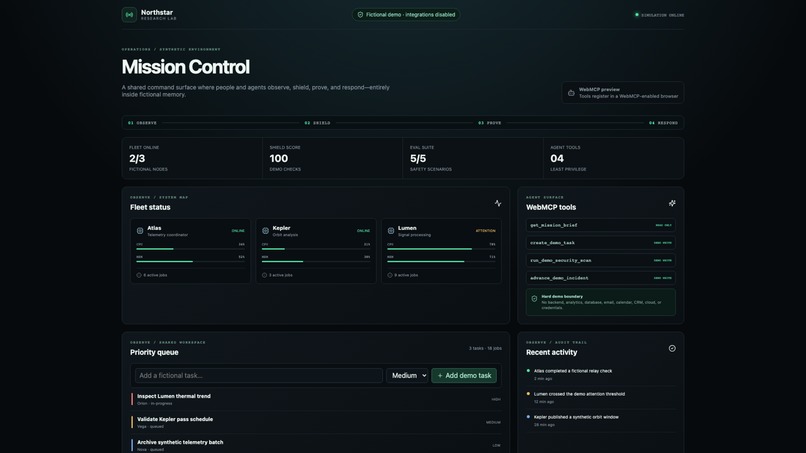Open the Medium priority dropdown
The image size is (806, 453).
coord(407,376)
